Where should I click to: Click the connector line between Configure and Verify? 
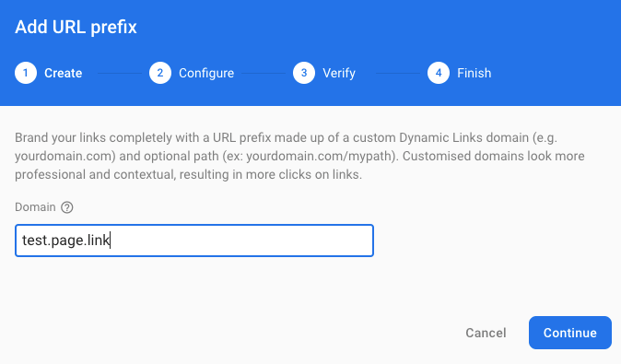[x=264, y=74]
